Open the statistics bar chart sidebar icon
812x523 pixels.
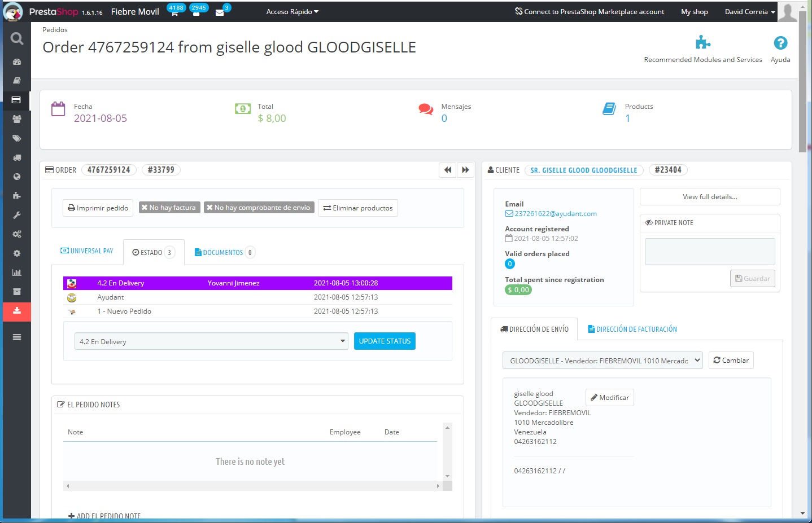coord(17,273)
